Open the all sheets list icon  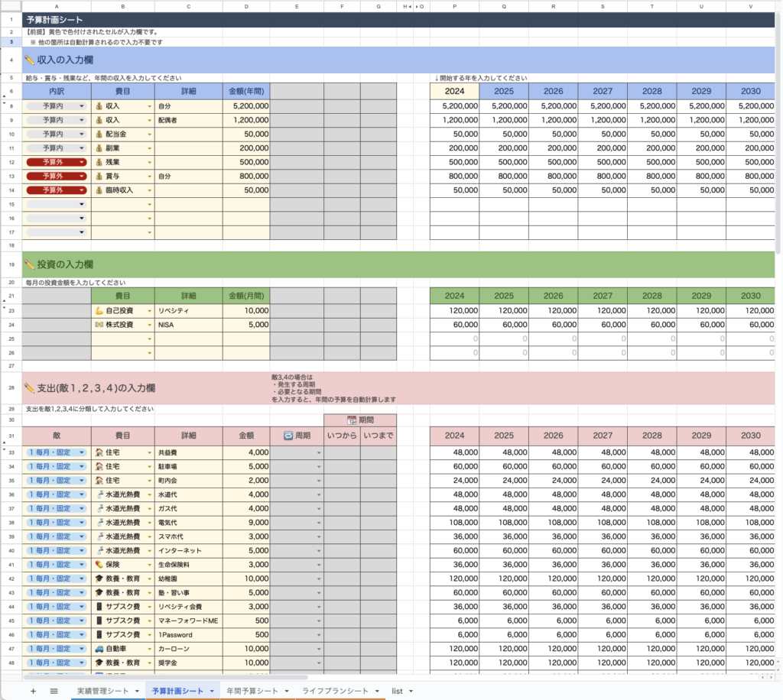tap(54, 691)
